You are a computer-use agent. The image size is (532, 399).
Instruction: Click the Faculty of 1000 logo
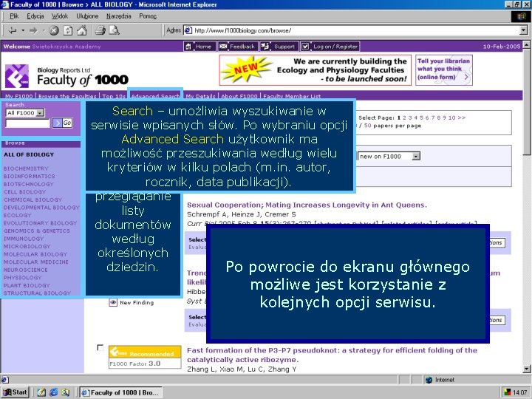pos(66,76)
